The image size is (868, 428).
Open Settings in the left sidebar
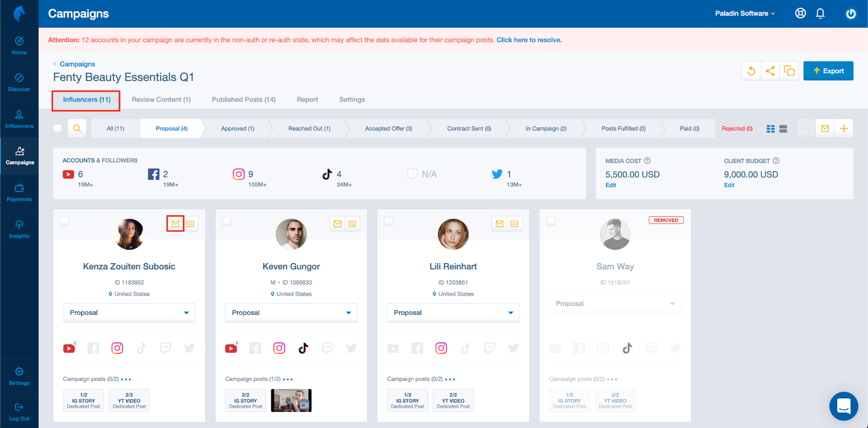click(x=19, y=376)
